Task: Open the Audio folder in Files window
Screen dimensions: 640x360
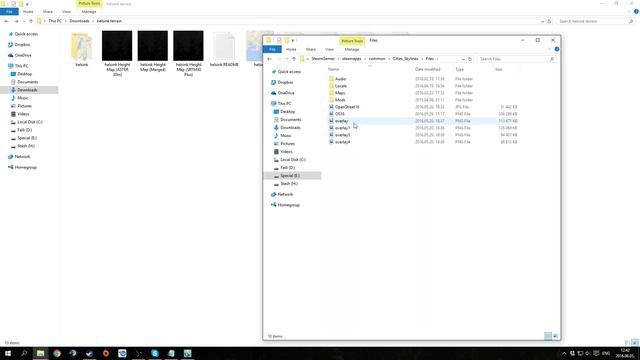Action: click(x=340, y=79)
